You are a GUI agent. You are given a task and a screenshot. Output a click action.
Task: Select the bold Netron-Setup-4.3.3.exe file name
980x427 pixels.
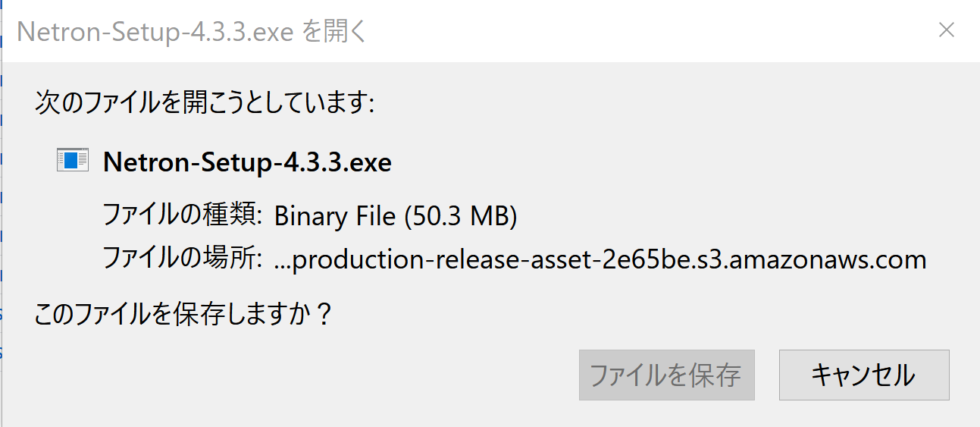[x=247, y=162]
